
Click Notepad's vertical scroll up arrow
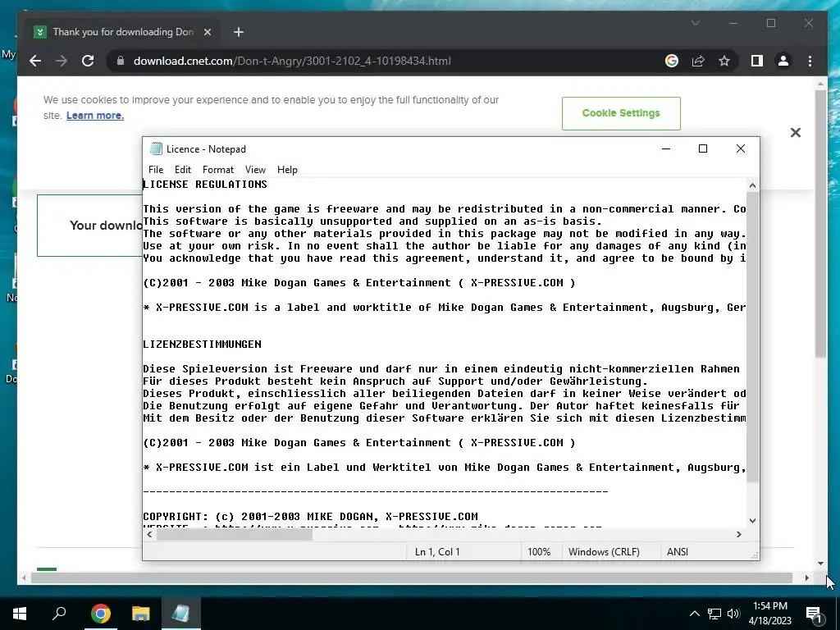pos(752,185)
